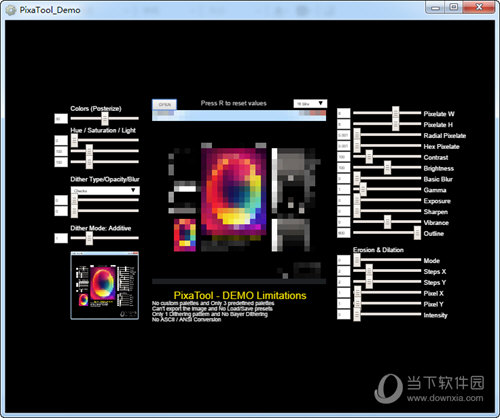Image resolution: width=500 pixels, height=418 pixels.
Task: Click the Dither Blur slider
Action: (105, 211)
